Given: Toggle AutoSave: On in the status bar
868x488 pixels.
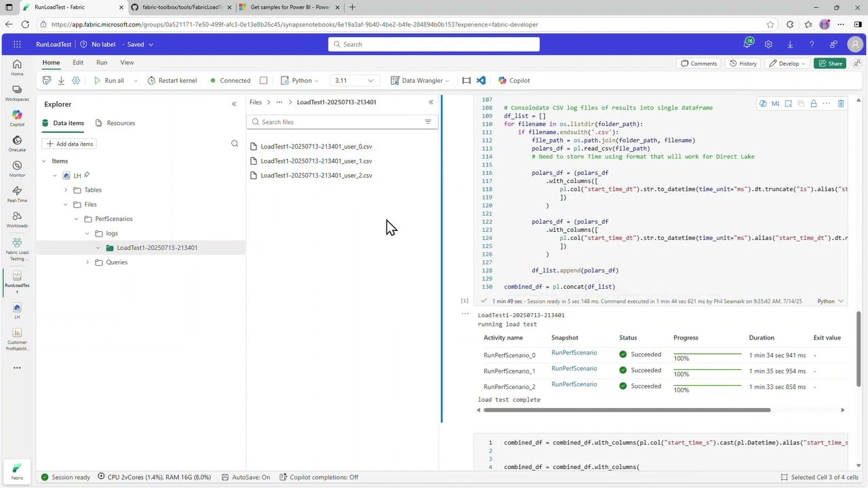Looking at the screenshot, I should coord(245,477).
